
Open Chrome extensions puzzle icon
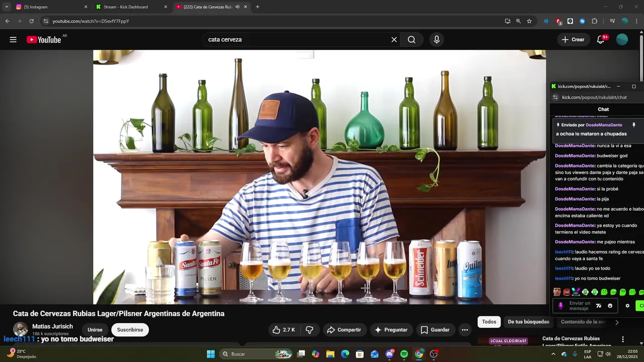click(594, 21)
